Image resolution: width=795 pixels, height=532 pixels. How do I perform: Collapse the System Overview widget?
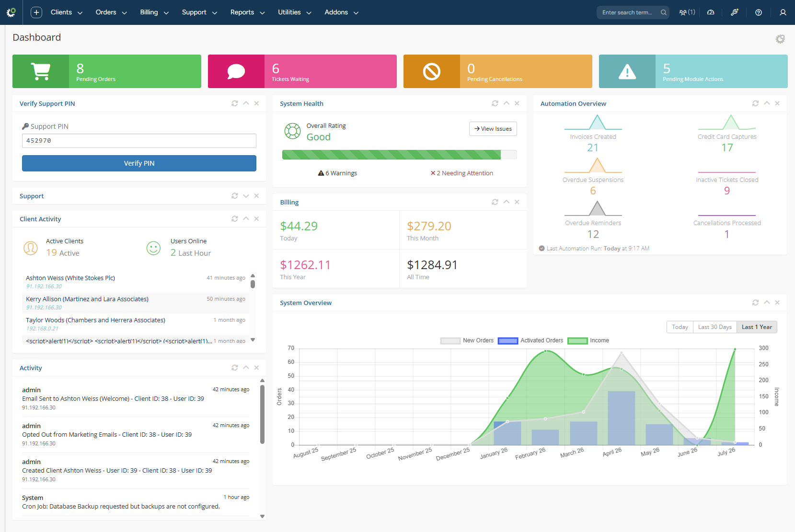(x=767, y=303)
